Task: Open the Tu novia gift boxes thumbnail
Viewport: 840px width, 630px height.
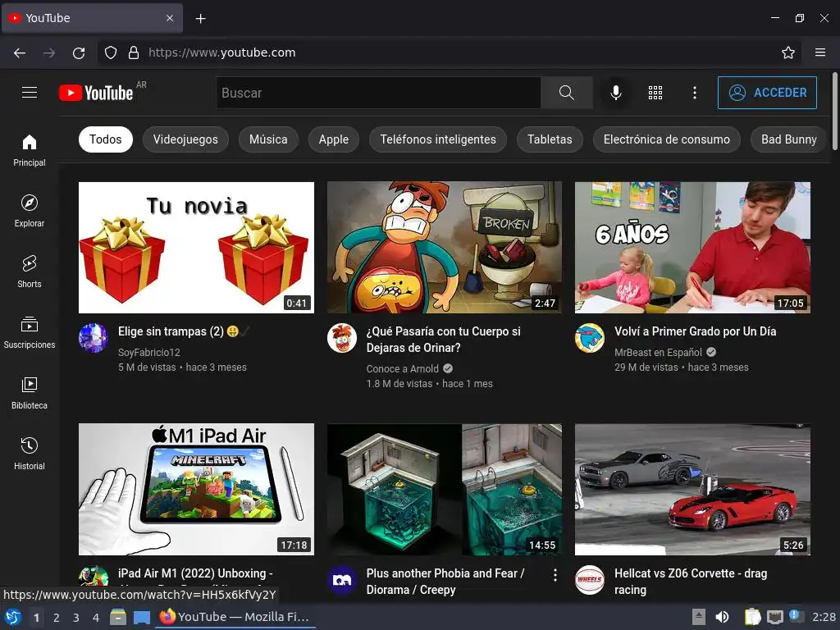Action: 196,248
